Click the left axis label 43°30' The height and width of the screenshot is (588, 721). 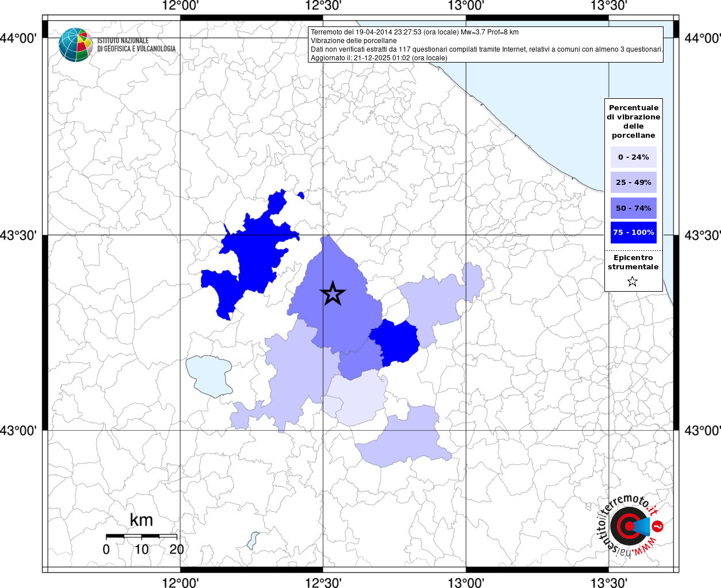pyautogui.click(x=18, y=235)
